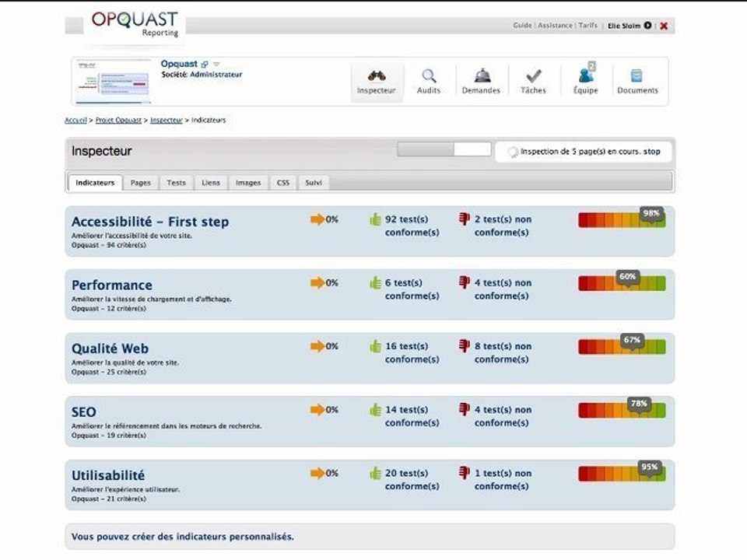747x560 pixels.
Task: Click Projet Opquast breadcrumb link
Action: coord(118,120)
